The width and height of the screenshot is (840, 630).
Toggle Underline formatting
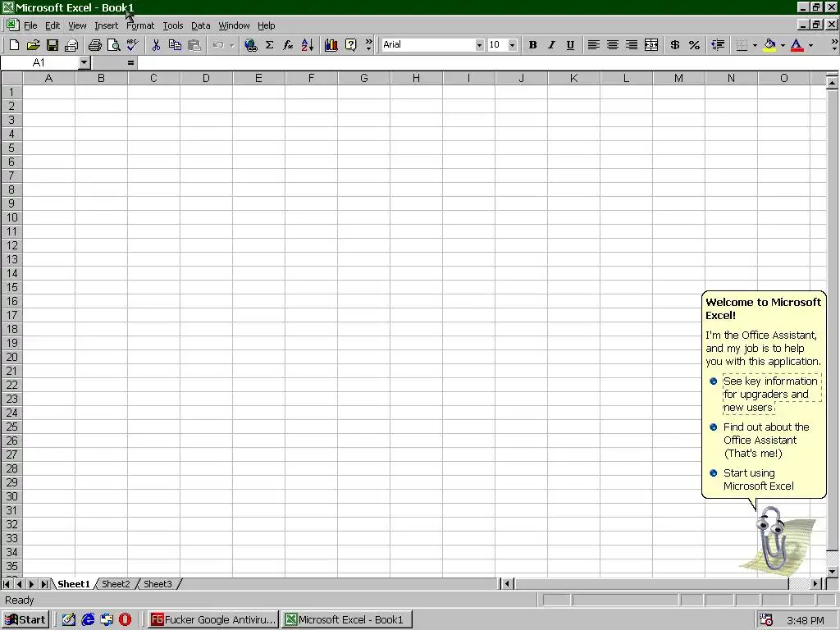coord(571,45)
